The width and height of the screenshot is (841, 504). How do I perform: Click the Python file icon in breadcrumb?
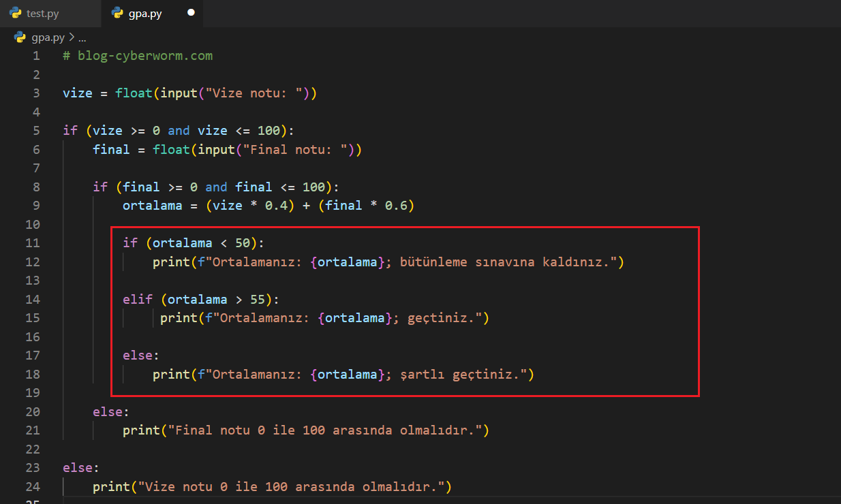tap(20, 37)
